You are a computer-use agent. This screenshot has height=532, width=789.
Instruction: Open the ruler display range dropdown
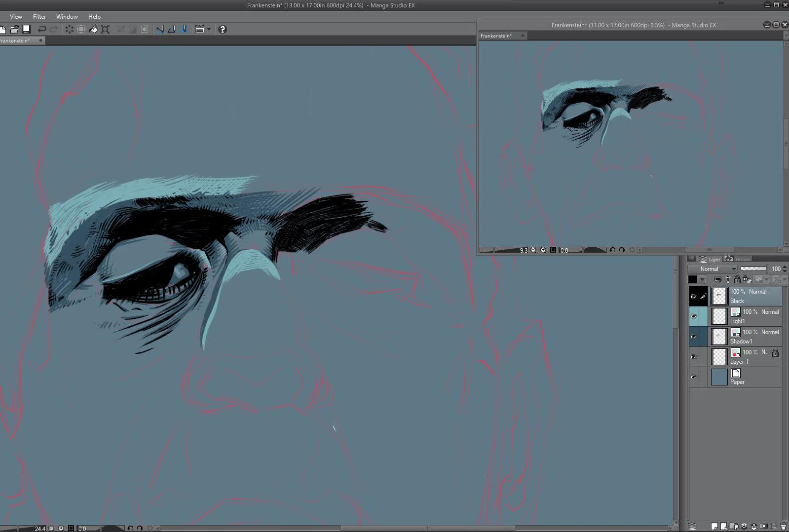point(780,279)
